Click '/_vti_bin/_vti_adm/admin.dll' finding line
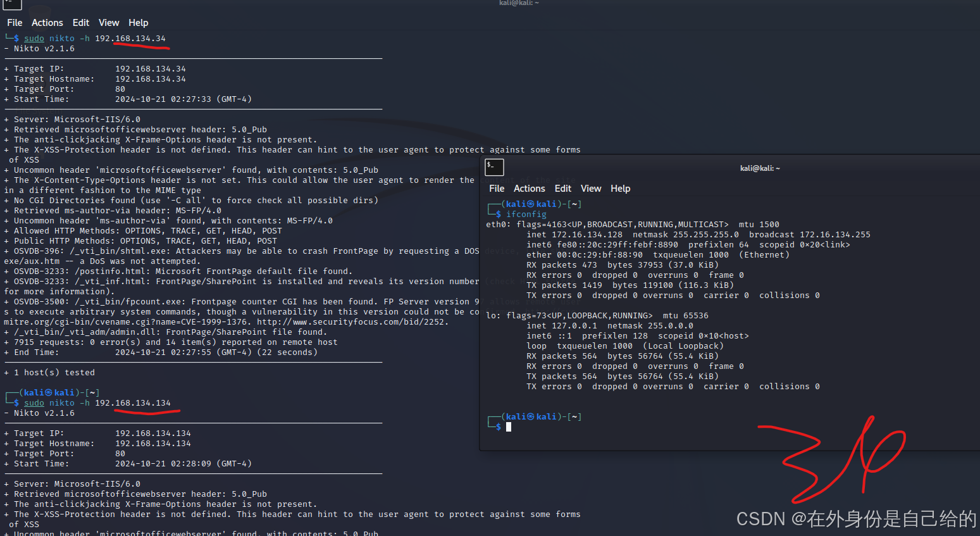Screen dimensions: 980x536 [x=166, y=332]
